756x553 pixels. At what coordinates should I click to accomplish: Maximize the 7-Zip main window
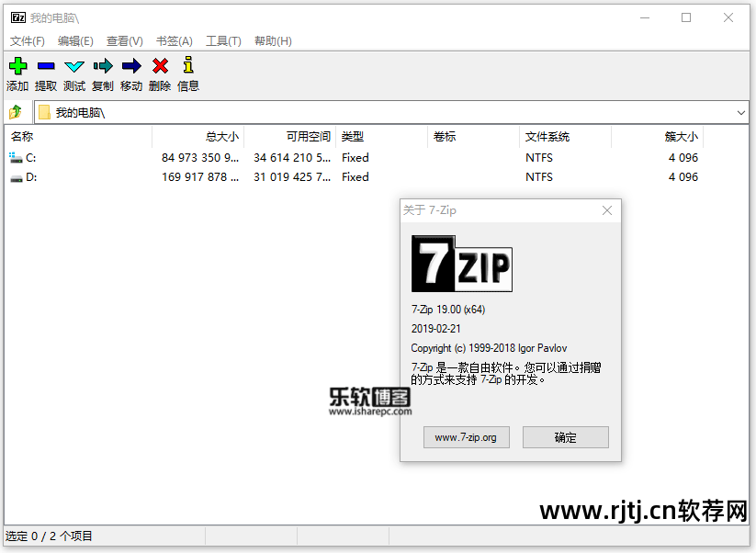pyautogui.click(x=686, y=17)
